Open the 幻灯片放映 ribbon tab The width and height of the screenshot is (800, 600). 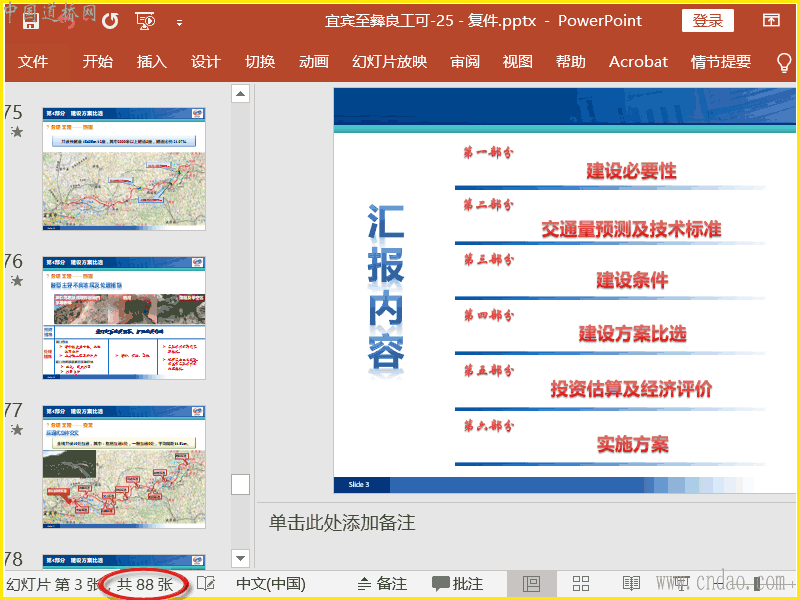coord(389,62)
